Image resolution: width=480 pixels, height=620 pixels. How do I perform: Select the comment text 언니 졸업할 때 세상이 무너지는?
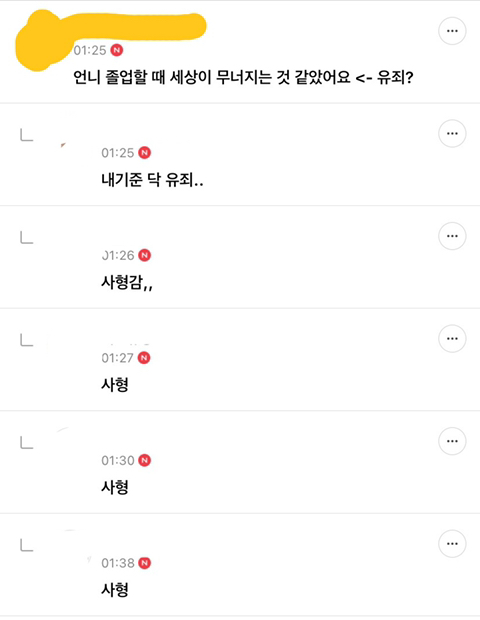pyautogui.click(x=173, y=77)
